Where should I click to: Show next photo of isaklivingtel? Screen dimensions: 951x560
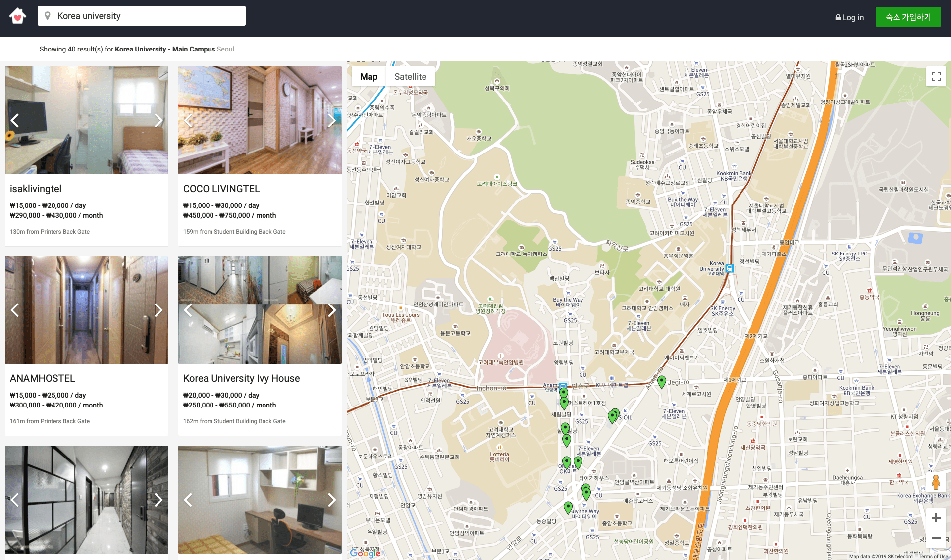point(158,120)
